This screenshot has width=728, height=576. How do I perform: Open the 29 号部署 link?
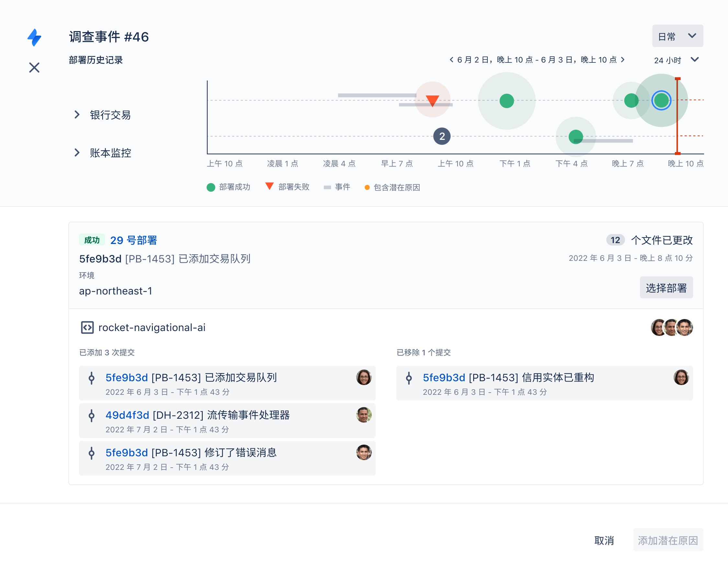point(133,240)
